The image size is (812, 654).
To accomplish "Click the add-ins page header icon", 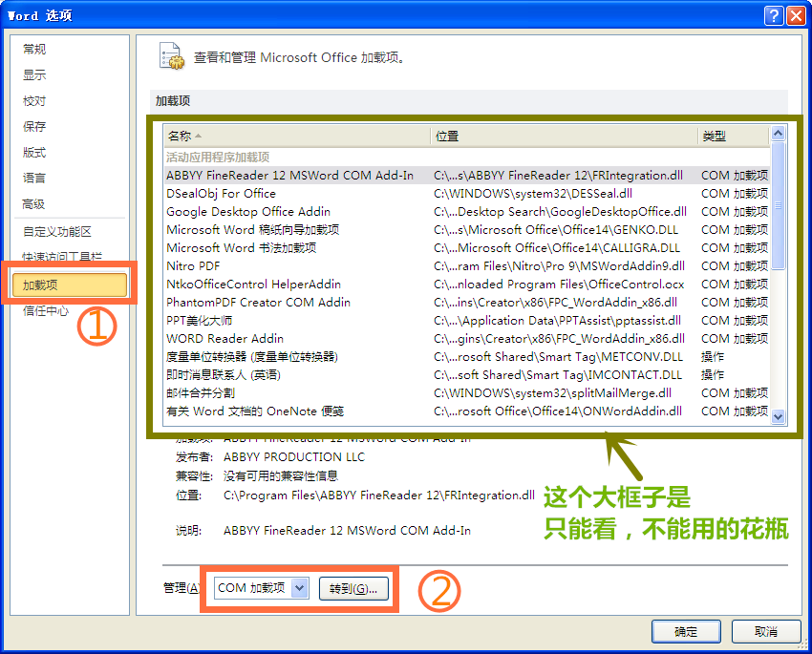I will point(171,56).
